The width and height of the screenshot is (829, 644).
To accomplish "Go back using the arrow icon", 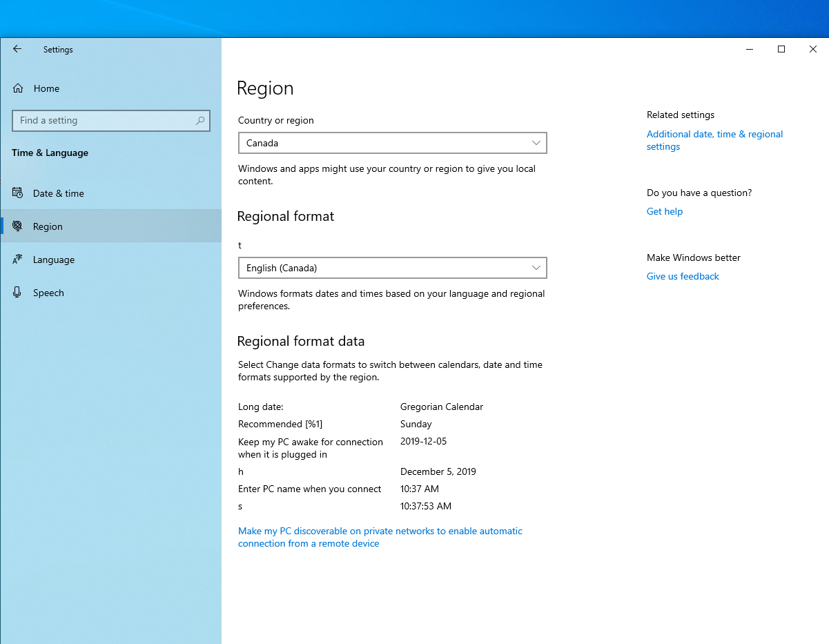I will (x=17, y=49).
